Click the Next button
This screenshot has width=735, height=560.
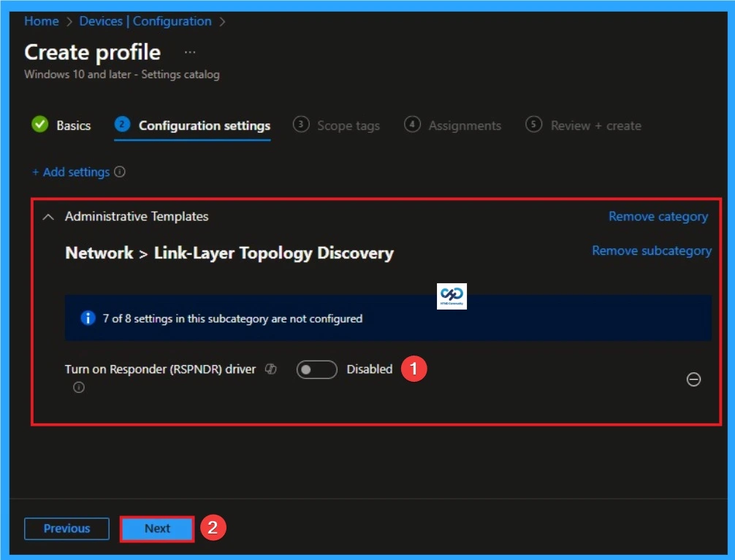point(156,528)
